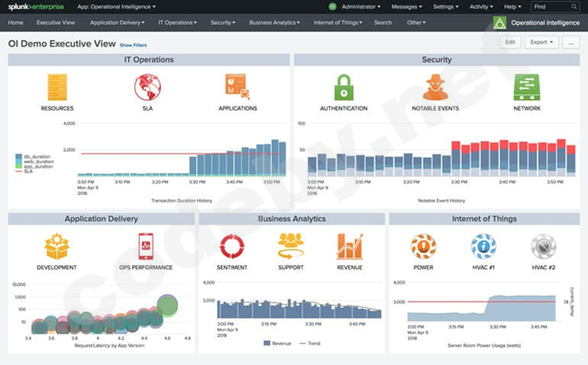Click the large green bubble in scatter chart
588x365 pixels.
pos(167,306)
